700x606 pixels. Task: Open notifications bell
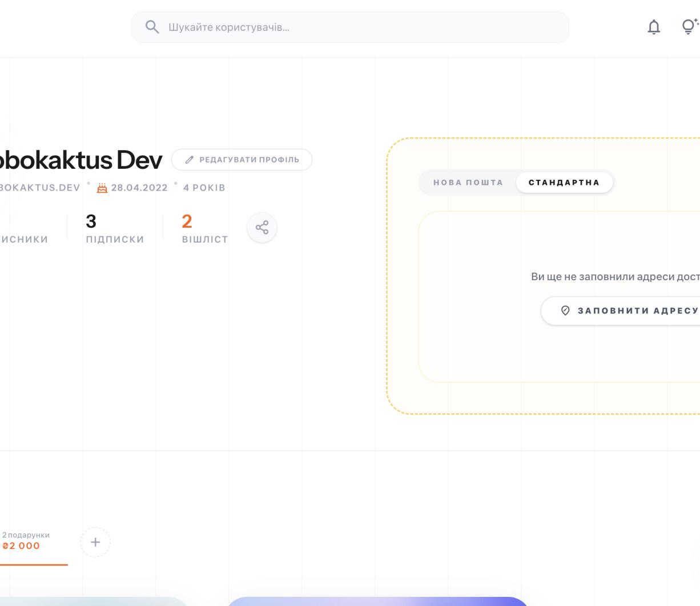pyautogui.click(x=654, y=27)
